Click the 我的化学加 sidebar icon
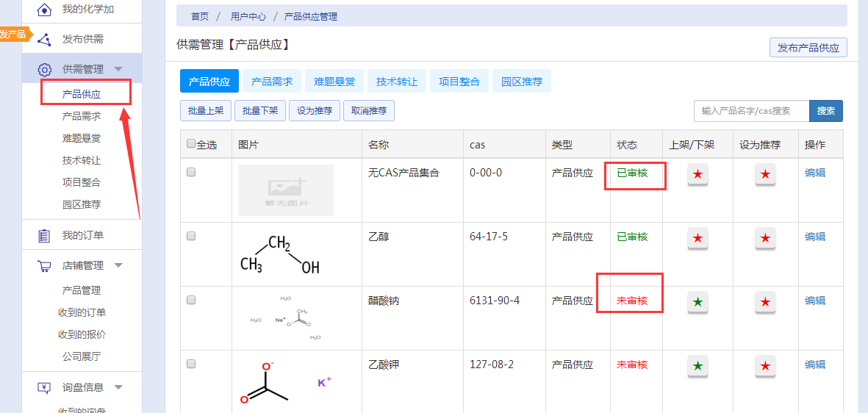Image resolution: width=868 pixels, height=413 pixels. (x=44, y=10)
